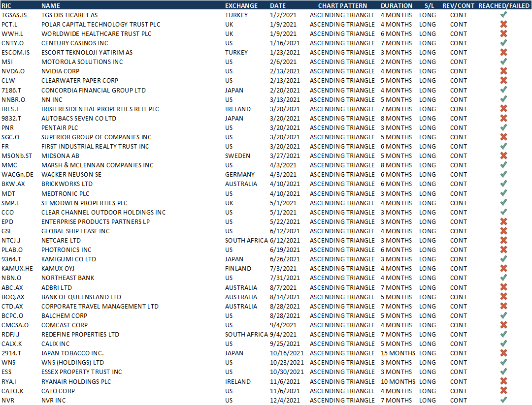Image resolution: width=532 pixels, height=405 pixels.
Task: Select the REACHED/FAILED column header
Action: point(503,5)
